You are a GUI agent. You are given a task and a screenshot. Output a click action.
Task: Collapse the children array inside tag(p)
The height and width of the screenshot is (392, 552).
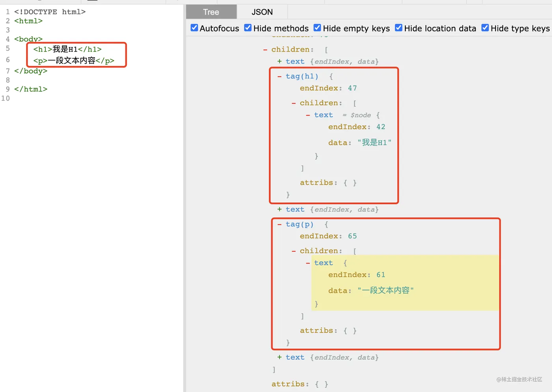[x=293, y=251]
